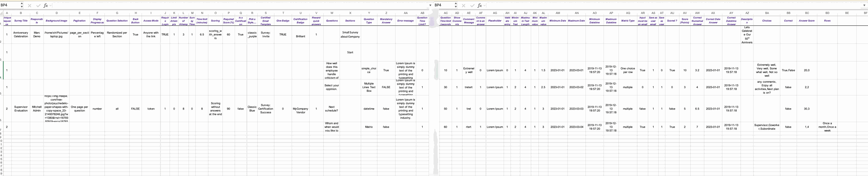
Task: Select column G header
Action: [x=117, y=13]
